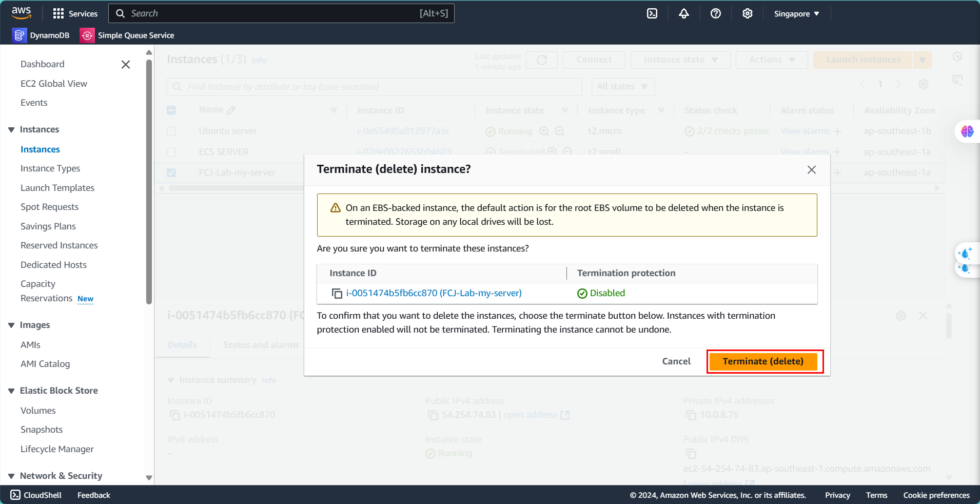Screen dimensions: 980x504
Task: Open the i-0051474b5fb6cc870 instance link
Action: tap(434, 293)
